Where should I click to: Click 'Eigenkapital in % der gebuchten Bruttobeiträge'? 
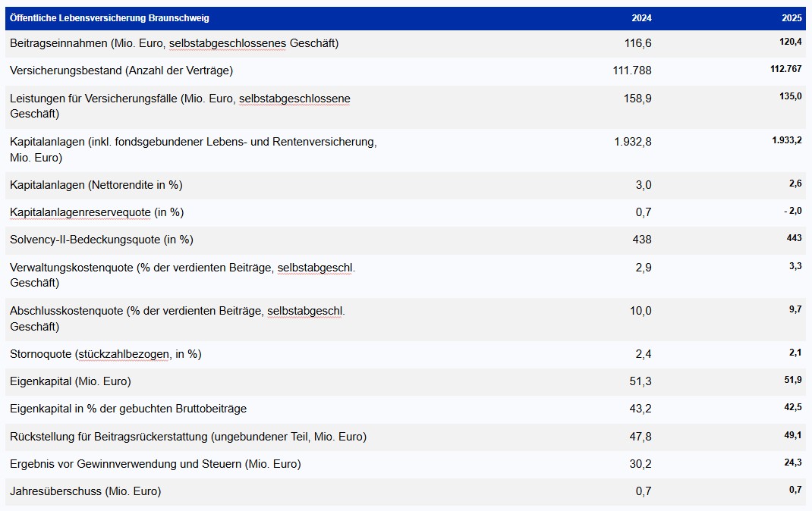tap(128, 409)
